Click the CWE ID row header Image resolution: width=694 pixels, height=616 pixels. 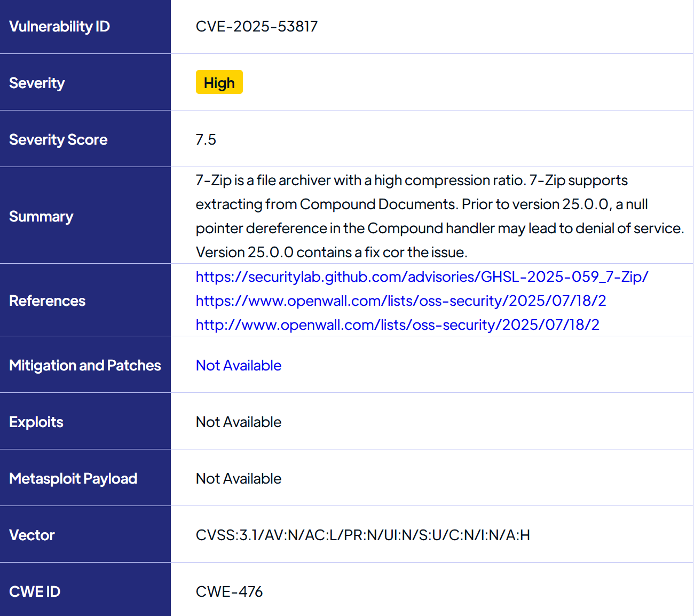pyautogui.click(x=85, y=589)
